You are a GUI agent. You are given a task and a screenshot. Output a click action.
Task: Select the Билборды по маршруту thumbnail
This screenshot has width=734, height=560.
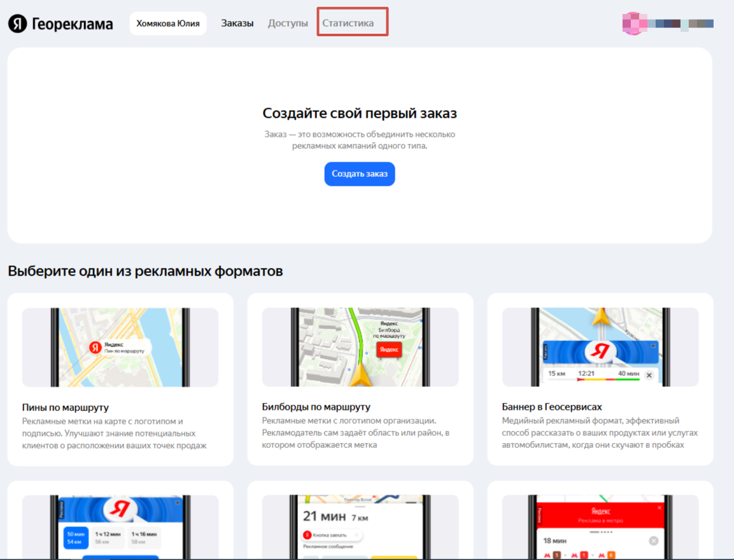[360, 347]
